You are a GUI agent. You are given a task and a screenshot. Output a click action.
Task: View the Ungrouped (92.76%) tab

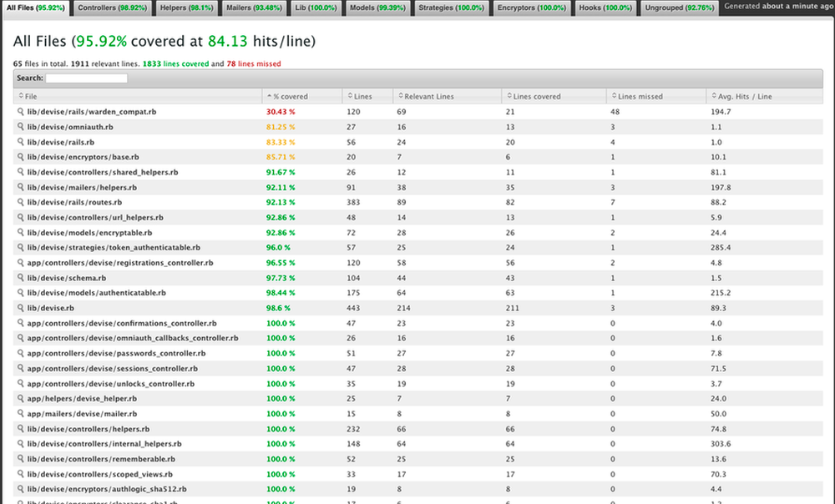pos(679,8)
